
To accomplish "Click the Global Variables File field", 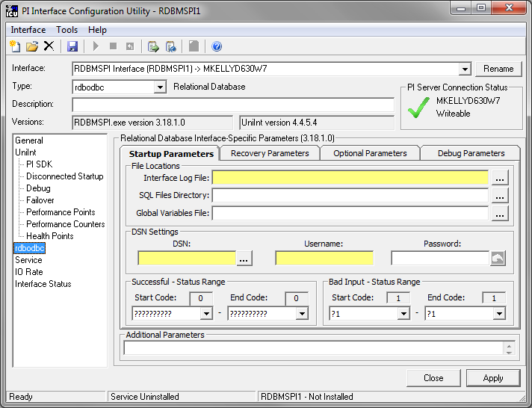I will tap(350, 214).
